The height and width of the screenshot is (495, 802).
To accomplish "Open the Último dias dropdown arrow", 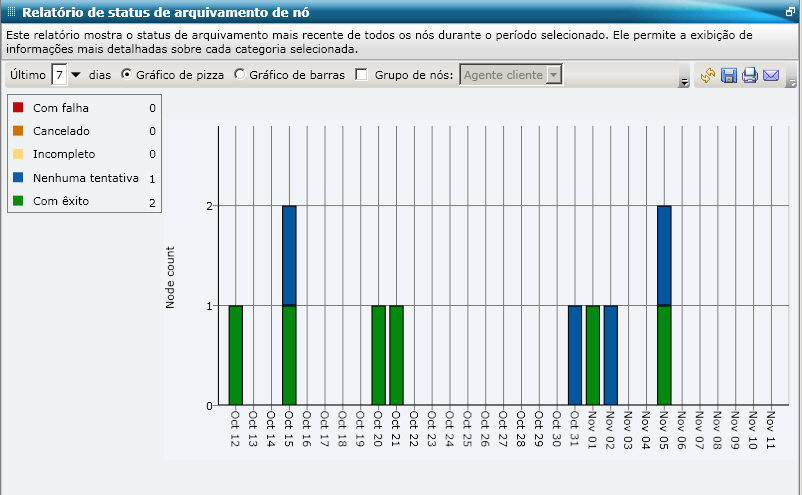I will (76, 75).
